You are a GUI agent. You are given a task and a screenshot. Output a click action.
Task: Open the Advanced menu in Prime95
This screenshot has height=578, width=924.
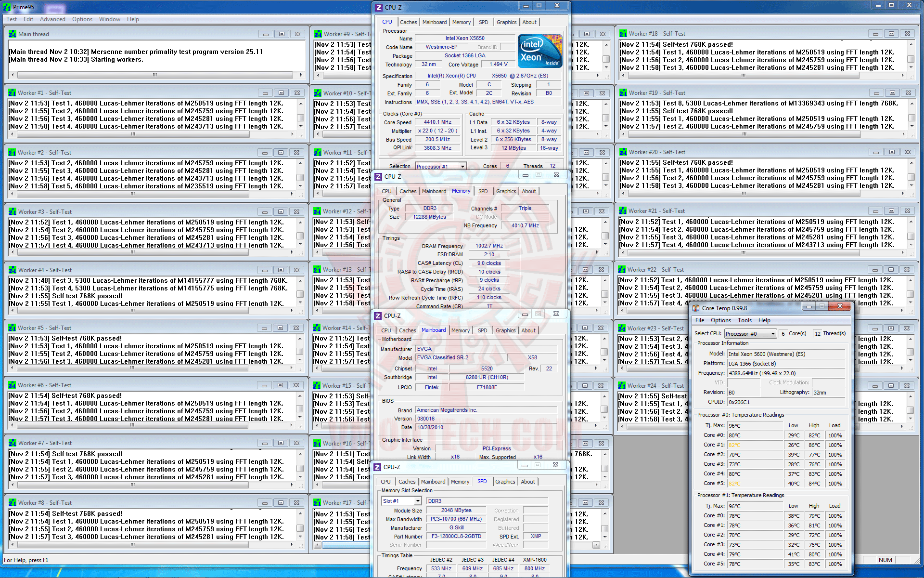pyautogui.click(x=52, y=19)
